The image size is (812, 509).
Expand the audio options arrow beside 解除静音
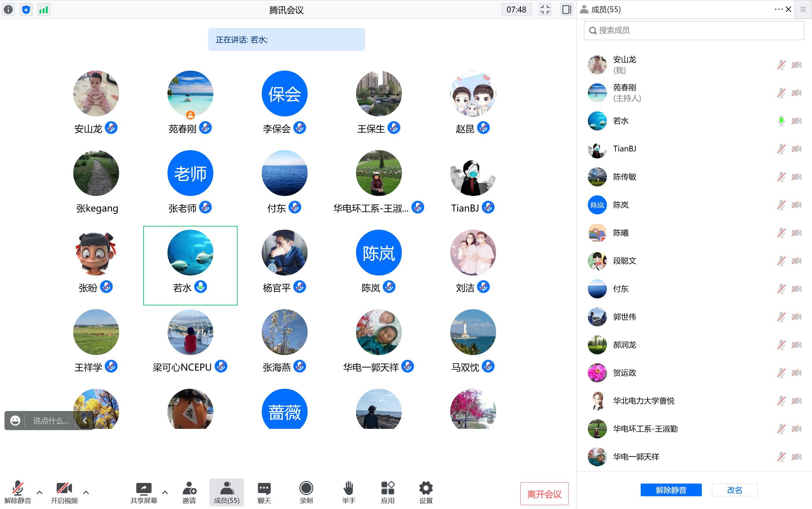click(x=39, y=492)
